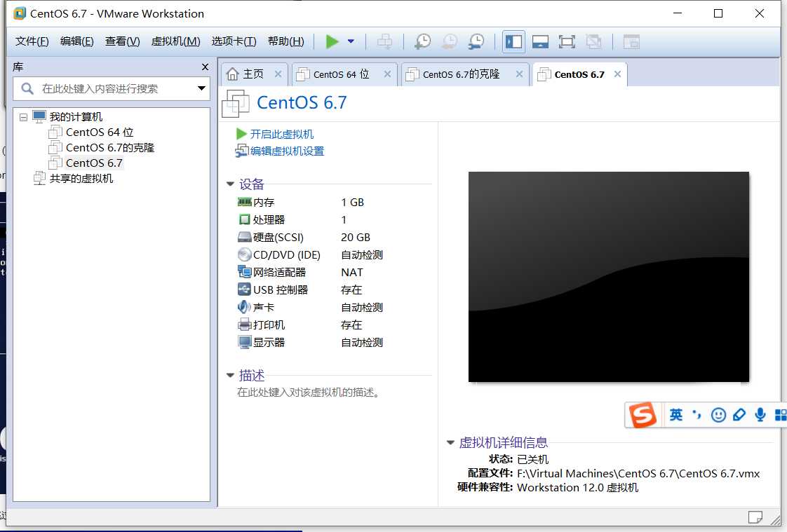Enter full screen mode icon
787x532 pixels.
(x=567, y=41)
